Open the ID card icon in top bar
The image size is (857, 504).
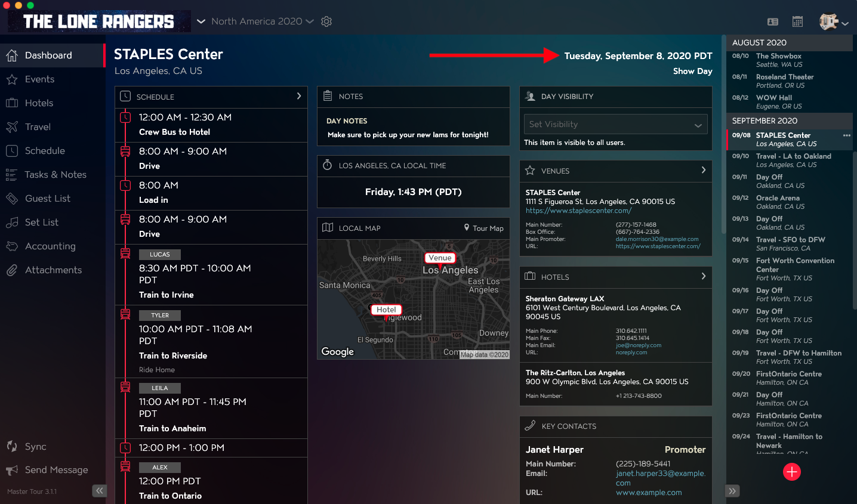coord(773,22)
